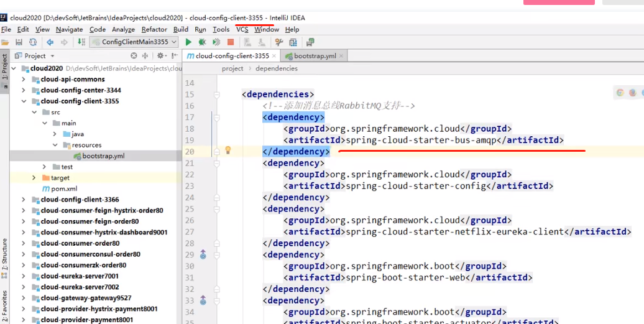Click the gutter marker on line 29
The height and width of the screenshot is (324, 644).
coord(203,255)
